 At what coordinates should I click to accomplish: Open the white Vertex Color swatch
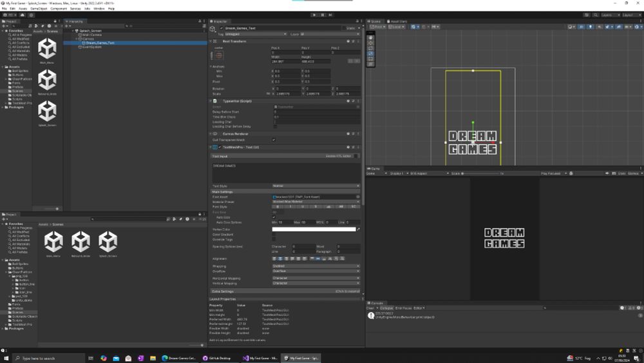(x=314, y=230)
